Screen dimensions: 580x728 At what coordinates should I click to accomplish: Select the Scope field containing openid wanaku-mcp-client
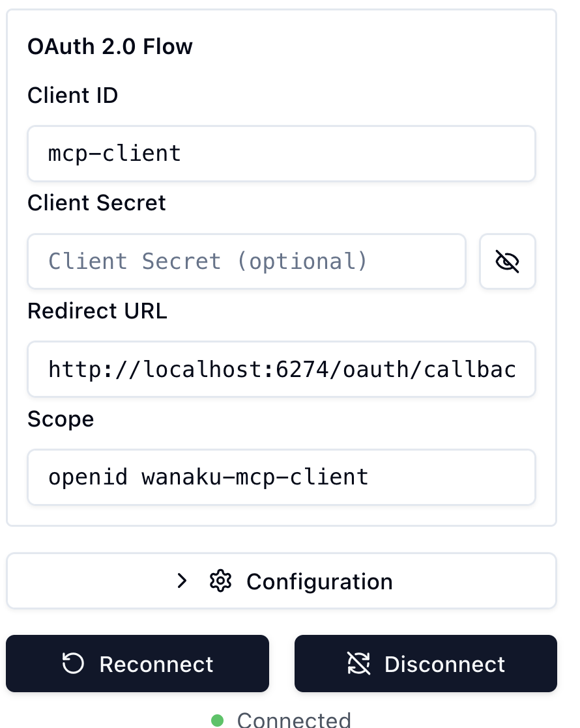[281, 477]
